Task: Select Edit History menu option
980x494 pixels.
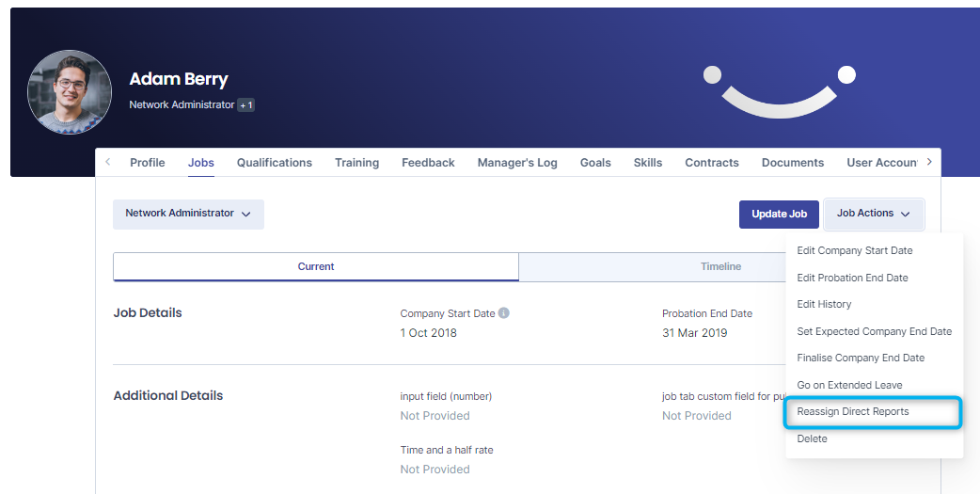Action: [824, 304]
